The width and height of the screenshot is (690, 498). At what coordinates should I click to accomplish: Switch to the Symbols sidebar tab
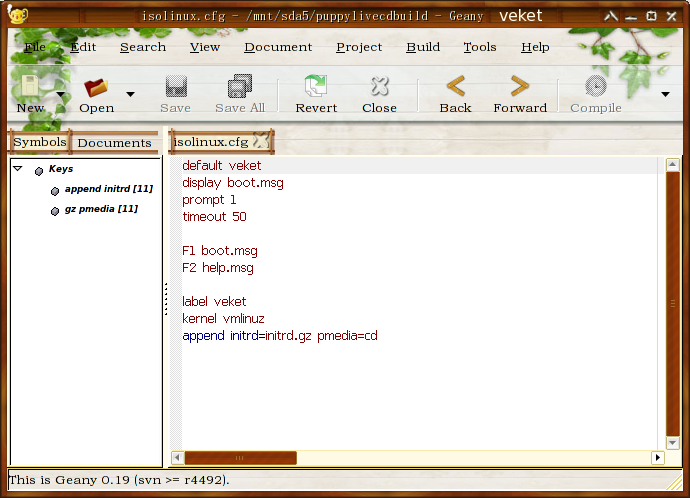pyautogui.click(x=40, y=142)
